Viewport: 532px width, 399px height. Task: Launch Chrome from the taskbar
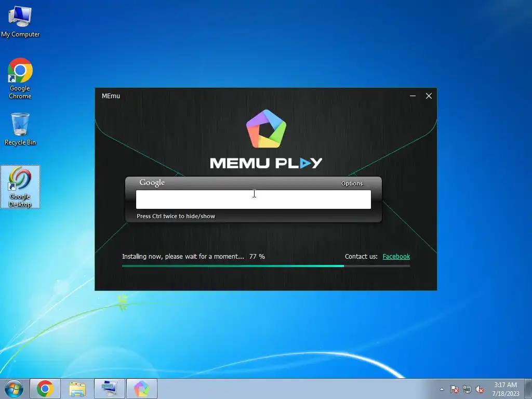[x=45, y=389]
